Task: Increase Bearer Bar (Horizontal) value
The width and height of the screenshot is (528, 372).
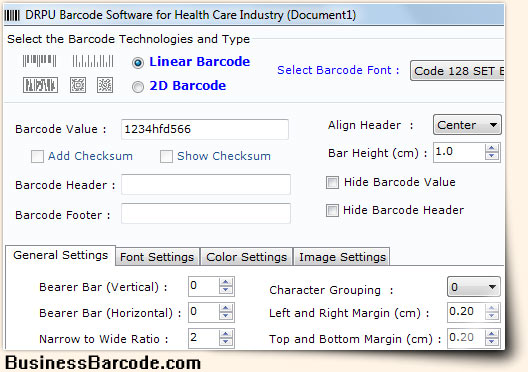Action: (226, 308)
